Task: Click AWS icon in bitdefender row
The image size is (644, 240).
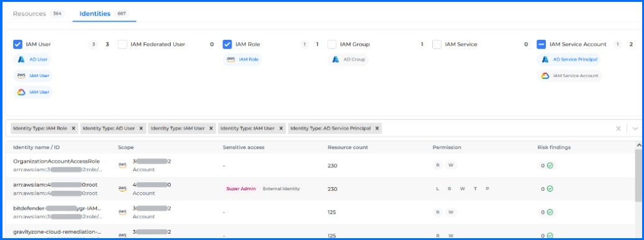Action: coord(122,212)
